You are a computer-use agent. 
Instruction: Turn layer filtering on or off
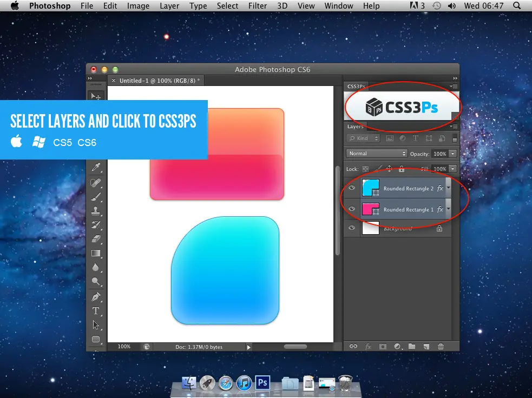pyautogui.click(x=455, y=138)
